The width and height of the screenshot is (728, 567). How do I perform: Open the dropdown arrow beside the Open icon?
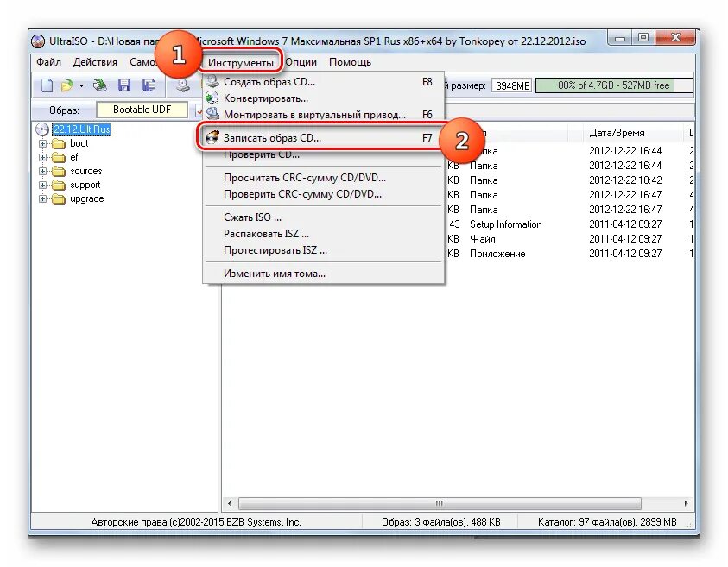(81, 85)
